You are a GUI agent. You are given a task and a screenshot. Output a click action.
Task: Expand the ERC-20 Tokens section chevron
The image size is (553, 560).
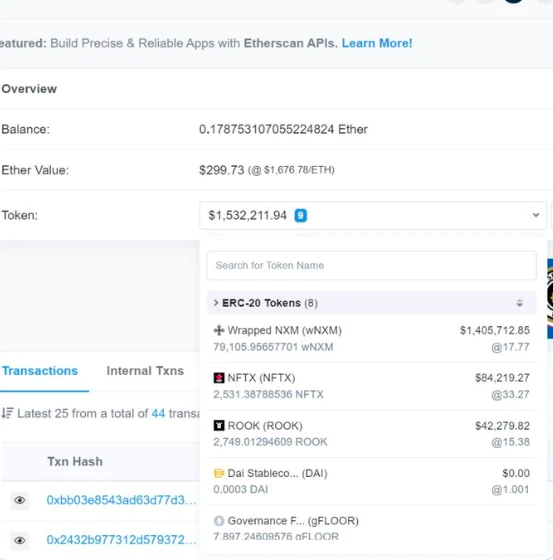click(216, 303)
